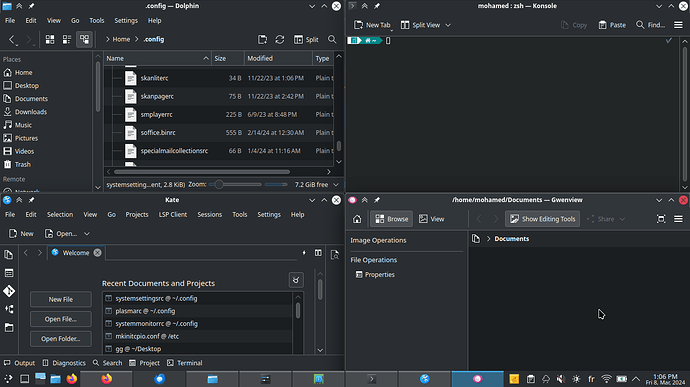
Task: Create a New document in Kate toolbar
Action: pyautogui.click(x=21, y=233)
